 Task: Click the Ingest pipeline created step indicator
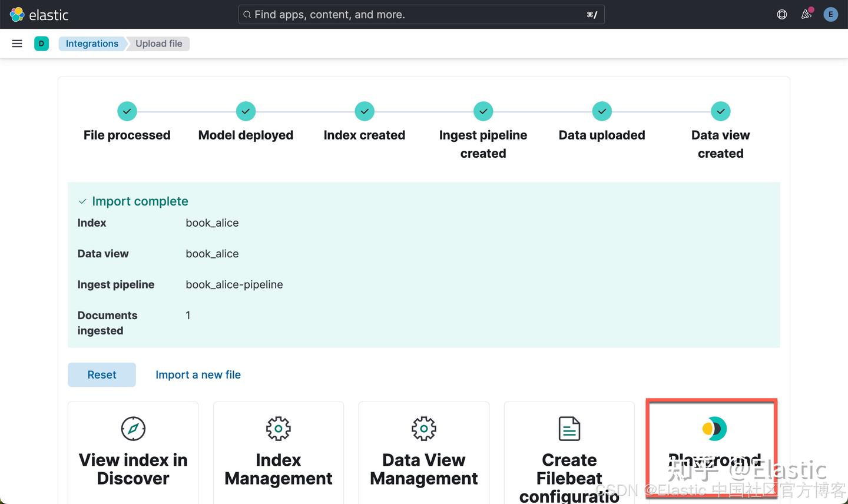click(483, 111)
